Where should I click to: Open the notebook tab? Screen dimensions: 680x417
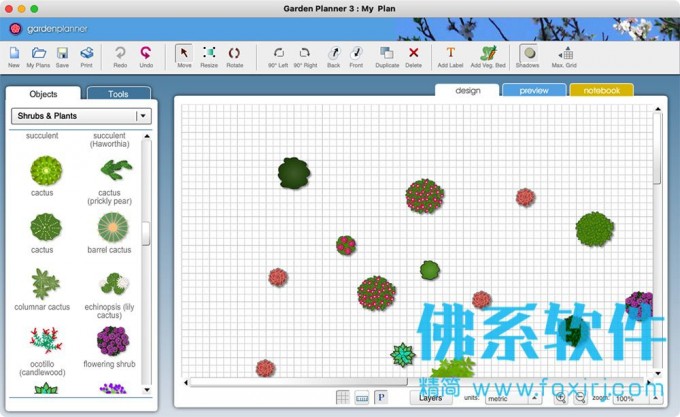click(601, 90)
